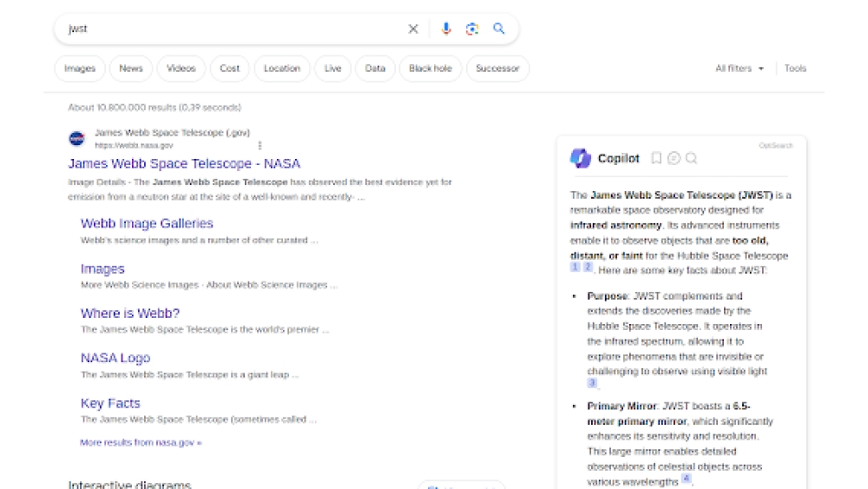Viewport: 868px width, 489px height.
Task: Expand the All filters dropdown
Action: (x=740, y=69)
